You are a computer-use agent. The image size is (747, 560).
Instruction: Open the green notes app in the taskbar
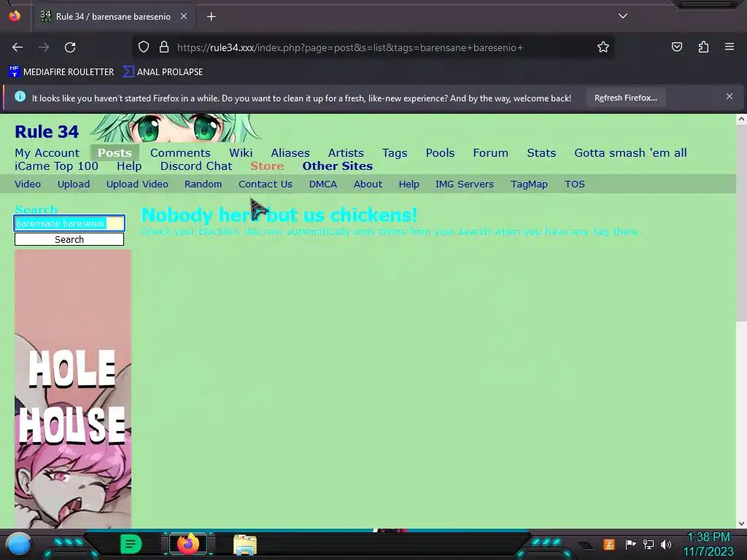click(x=131, y=544)
